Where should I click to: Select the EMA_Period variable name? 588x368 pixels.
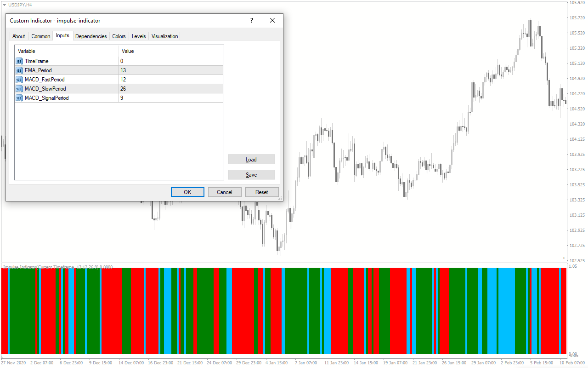pos(38,70)
